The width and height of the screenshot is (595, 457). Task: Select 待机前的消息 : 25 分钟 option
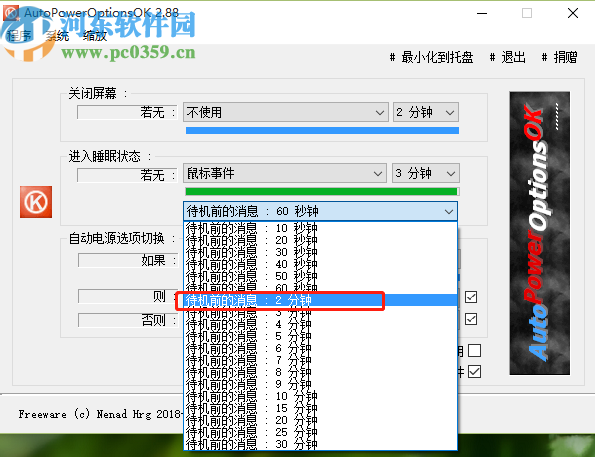tap(321, 432)
